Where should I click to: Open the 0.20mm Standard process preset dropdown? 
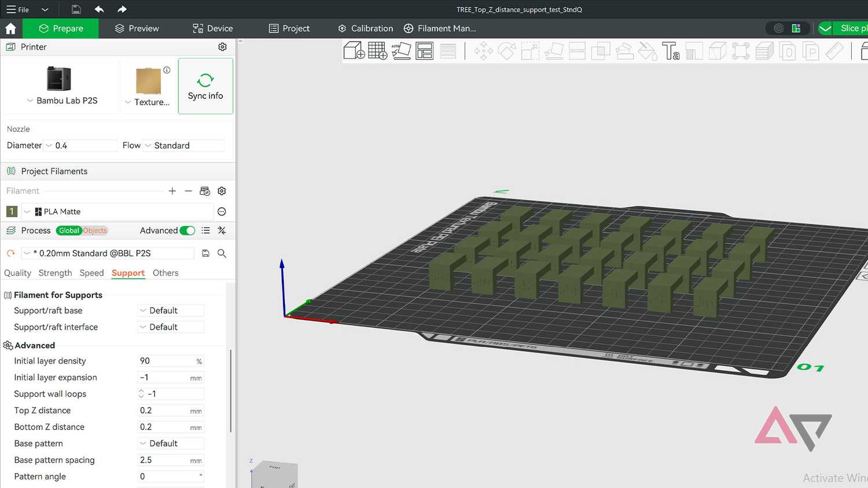[x=108, y=253]
